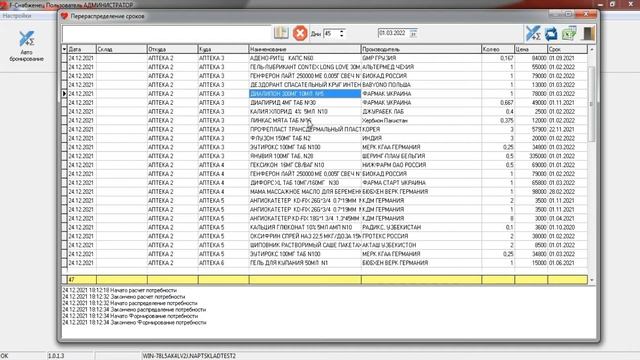Click BABYONO ПОЛЬША manufacturer cell

click(x=421, y=85)
